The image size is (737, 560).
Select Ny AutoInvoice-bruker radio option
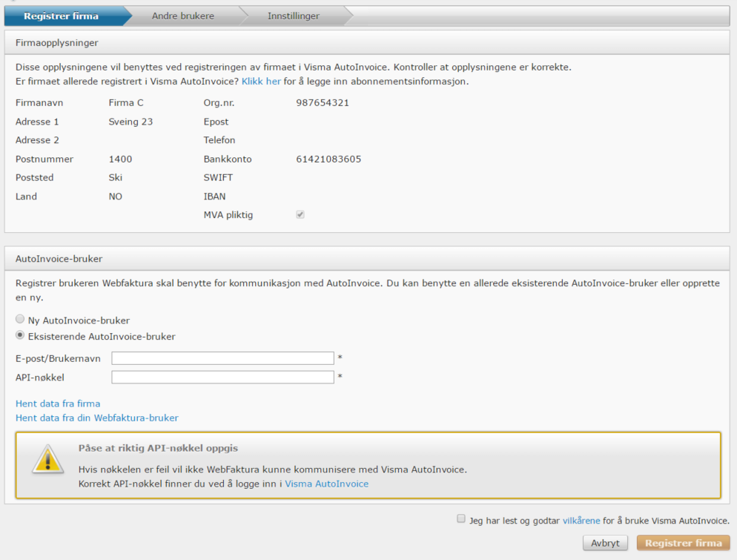pyautogui.click(x=20, y=319)
